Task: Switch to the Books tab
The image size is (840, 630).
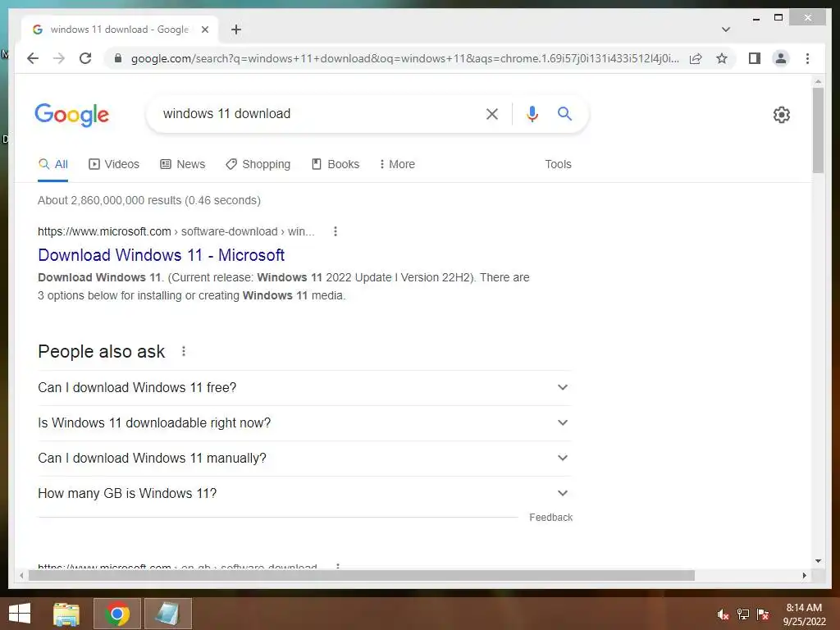Action: 336,164
